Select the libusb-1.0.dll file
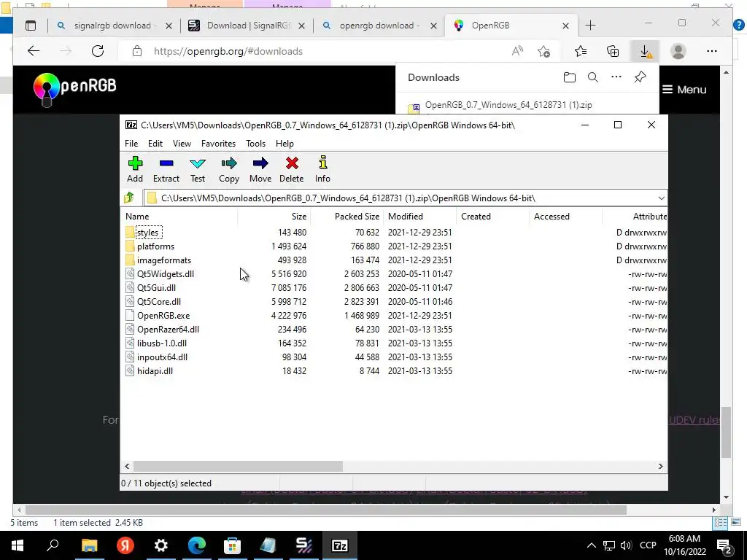747x560 pixels. (161, 343)
